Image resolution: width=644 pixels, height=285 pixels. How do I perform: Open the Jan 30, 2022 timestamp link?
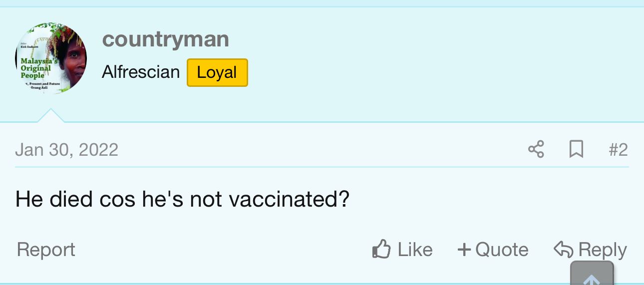[67, 150]
